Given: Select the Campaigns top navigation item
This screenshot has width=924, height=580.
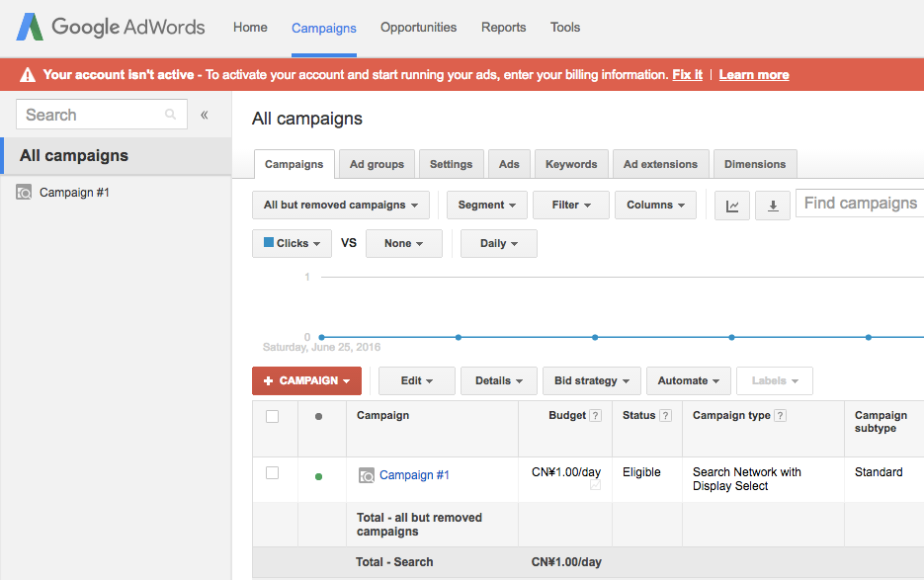Looking at the screenshot, I should [x=323, y=28].
